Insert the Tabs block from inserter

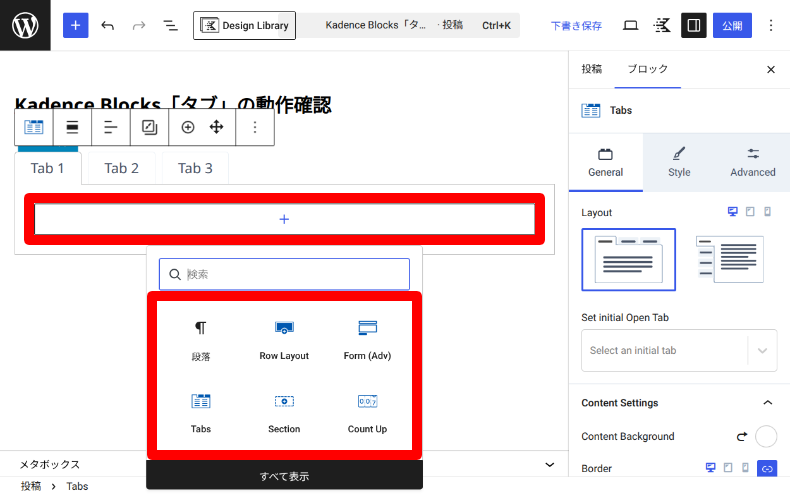(x=201, y=413)
